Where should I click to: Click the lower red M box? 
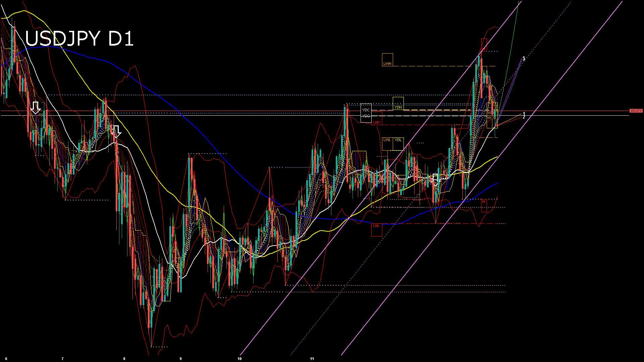pyautogui.click(x=484, y=205)
